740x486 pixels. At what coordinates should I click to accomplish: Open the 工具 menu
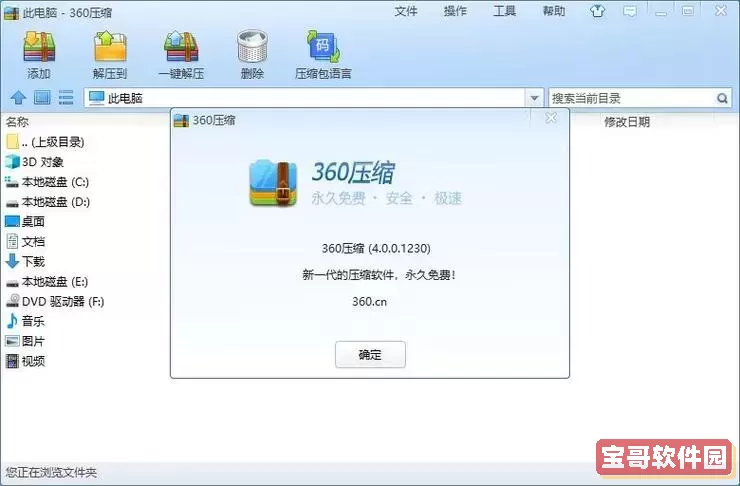(x=504, y=11)
